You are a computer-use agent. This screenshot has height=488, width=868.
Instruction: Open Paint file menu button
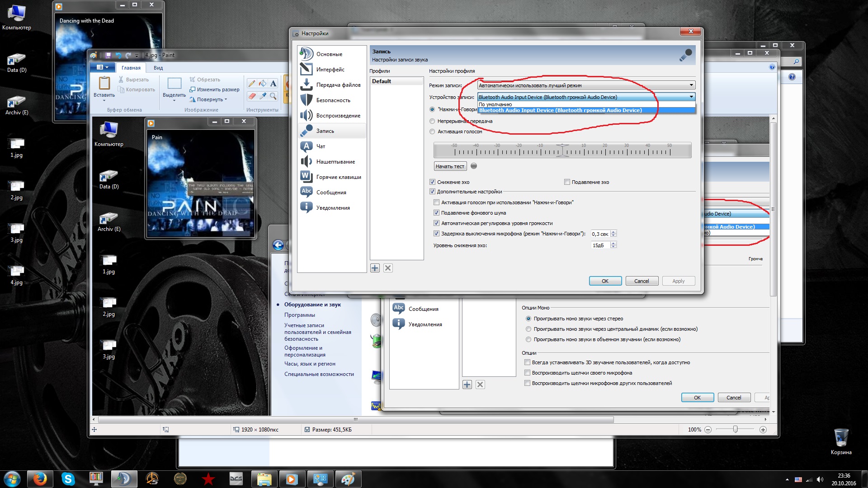pyautogui.click(x=103, y=67)
